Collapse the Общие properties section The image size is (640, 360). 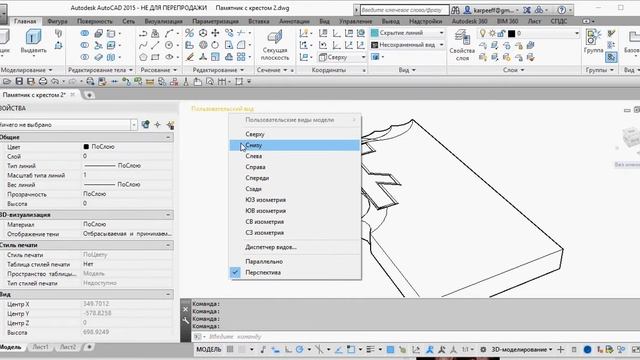[168, 138]
